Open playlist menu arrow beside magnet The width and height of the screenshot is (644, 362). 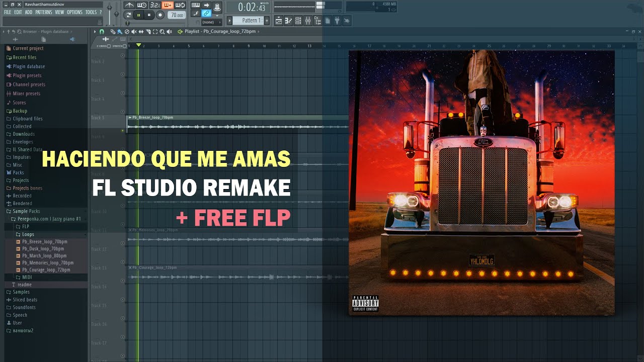(94, 31)
